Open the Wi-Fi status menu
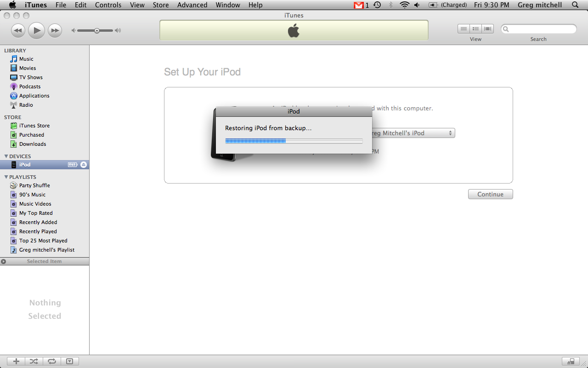This screenshot has height=368, width=588. [x=404, y=5]
